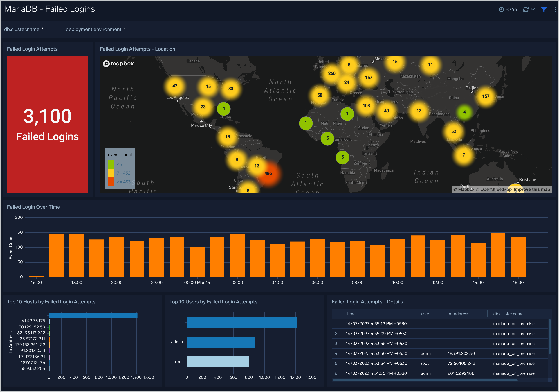Click the Failed Login Attempts - Location panel title
The image size is (559, 392).
138,49
